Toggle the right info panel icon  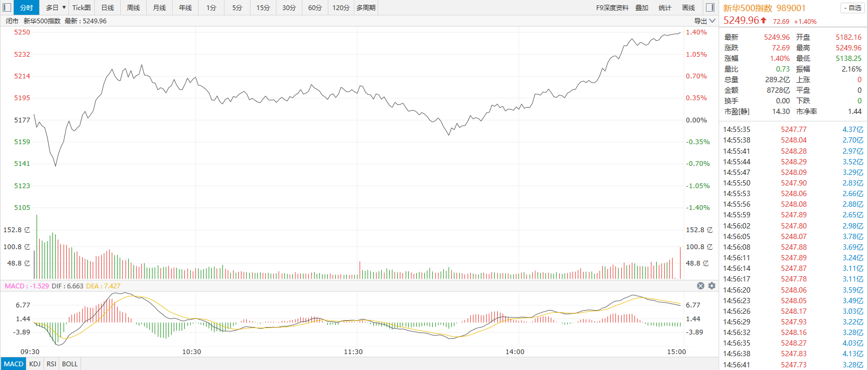710,7
